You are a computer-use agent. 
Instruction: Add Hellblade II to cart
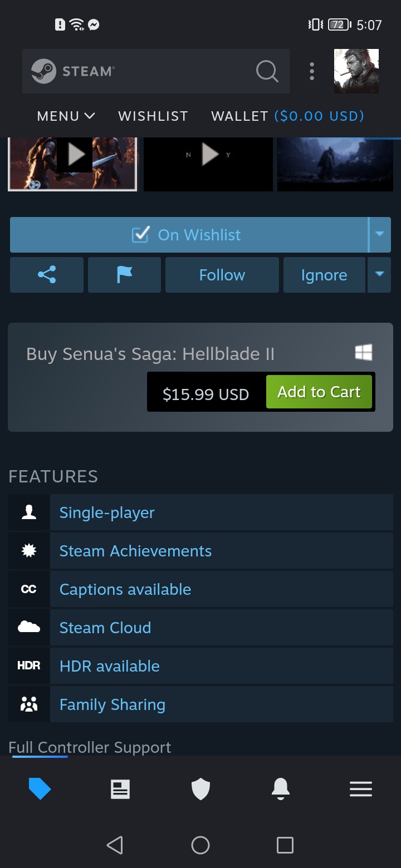[x=319, y=392]
